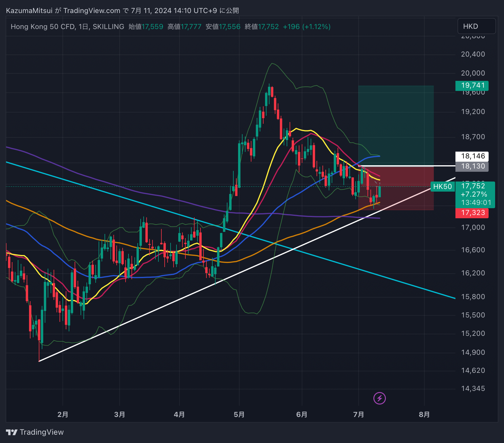
Task: Click the +196 (+1.12%) change value
Action: 306,27
